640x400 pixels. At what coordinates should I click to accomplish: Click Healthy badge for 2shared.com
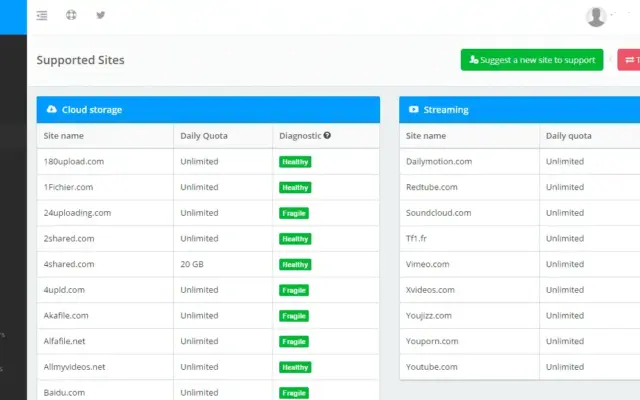point(295,239)
